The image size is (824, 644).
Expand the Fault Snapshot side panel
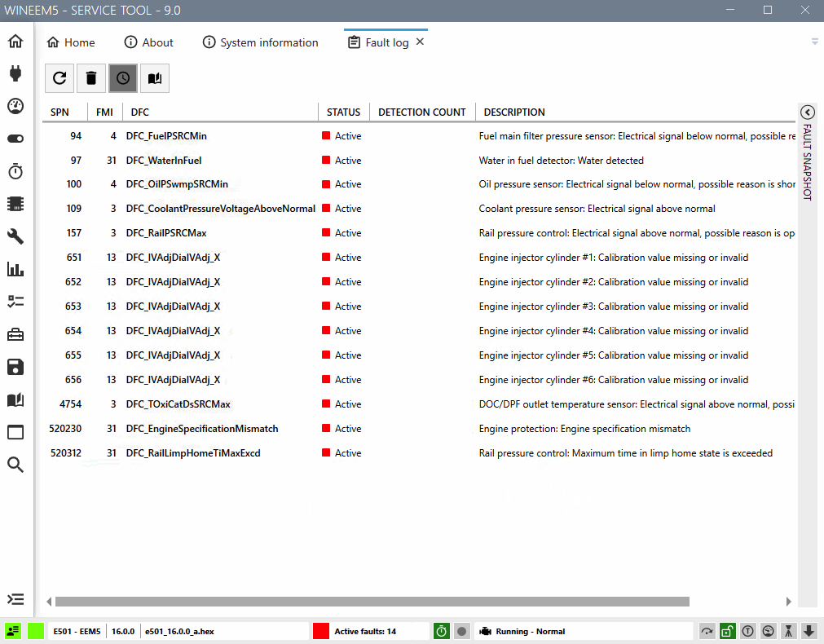tap(807, 112)
